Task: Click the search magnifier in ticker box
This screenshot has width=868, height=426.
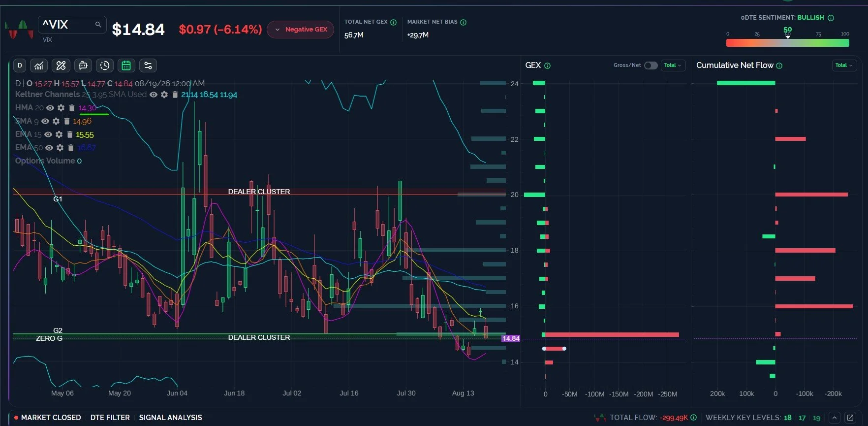Action: (x=98, y=24)
